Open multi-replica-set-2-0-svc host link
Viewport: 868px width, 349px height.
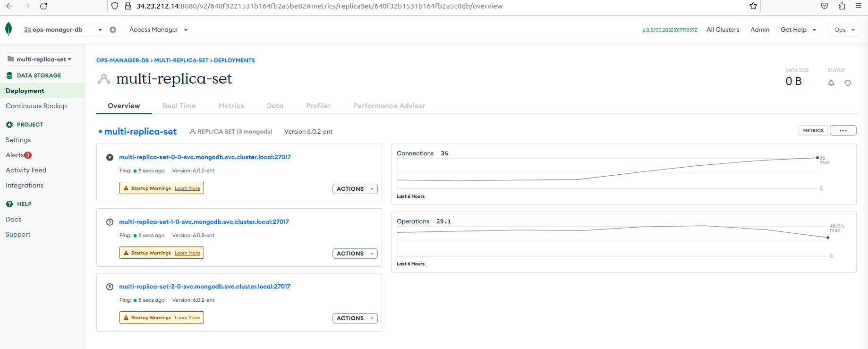tap(205, 287)
